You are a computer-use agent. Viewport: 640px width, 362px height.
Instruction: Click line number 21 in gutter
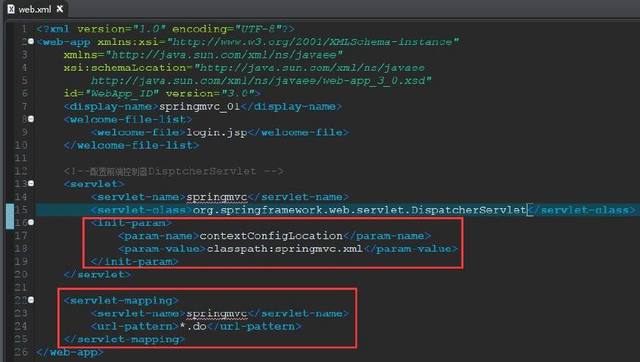21,287
